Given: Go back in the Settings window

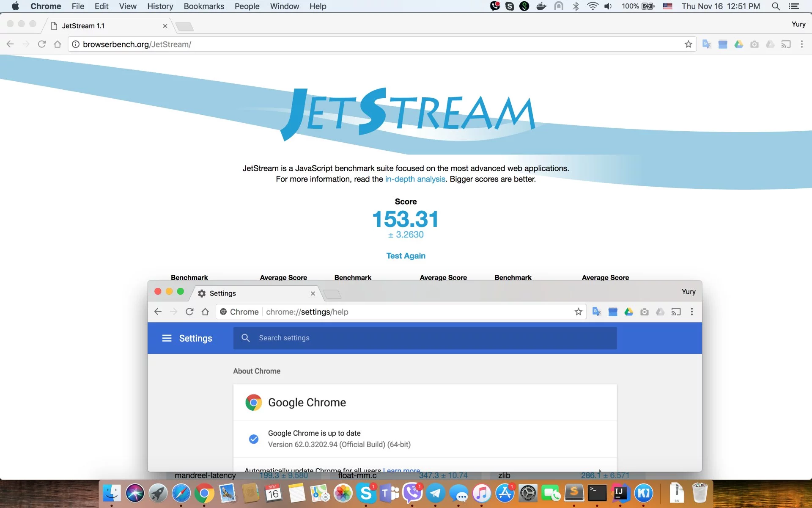Looking at the screenshot, I should 158,312.
